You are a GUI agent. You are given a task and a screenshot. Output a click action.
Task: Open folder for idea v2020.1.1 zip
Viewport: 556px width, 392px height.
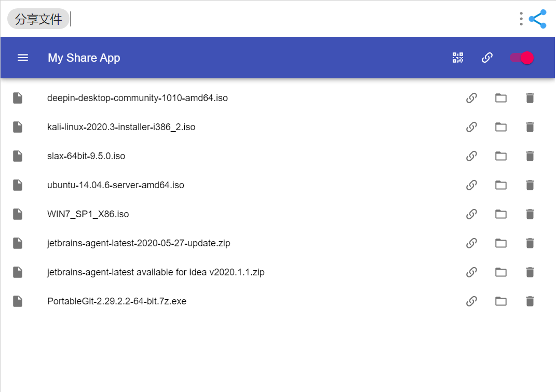(x=500, y=272)
